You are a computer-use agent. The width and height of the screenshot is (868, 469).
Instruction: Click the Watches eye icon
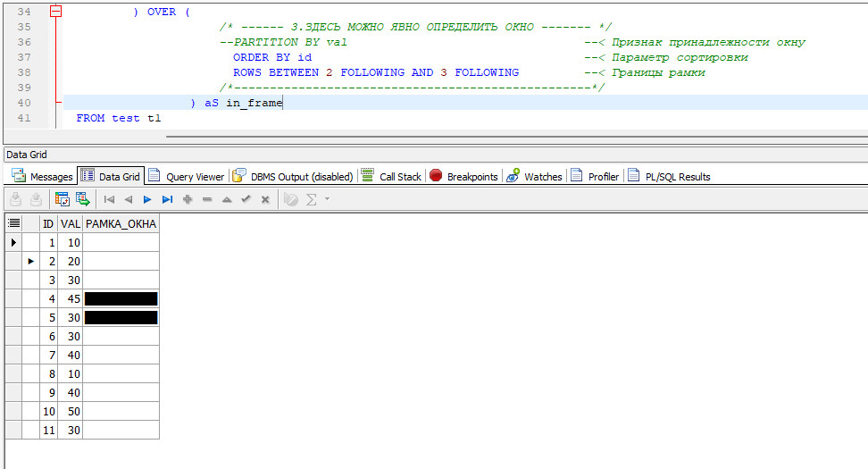click(513, 175)
